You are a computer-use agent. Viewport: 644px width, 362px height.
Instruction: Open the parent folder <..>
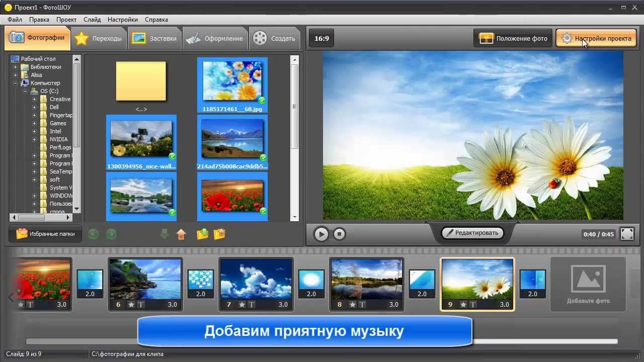(x=141, y=85)
